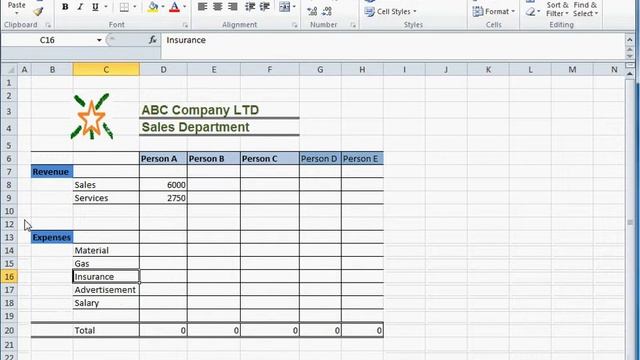Click the vertical scrollbar up arrow
The width and height of the screenshot is (640, 360).
point(630,74)
